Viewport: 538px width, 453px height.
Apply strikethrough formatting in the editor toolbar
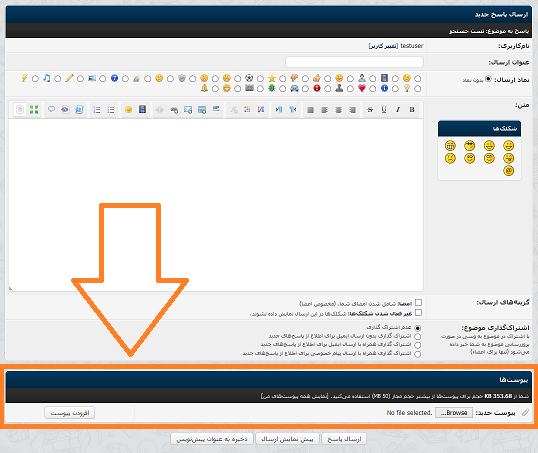pos(370,110)
